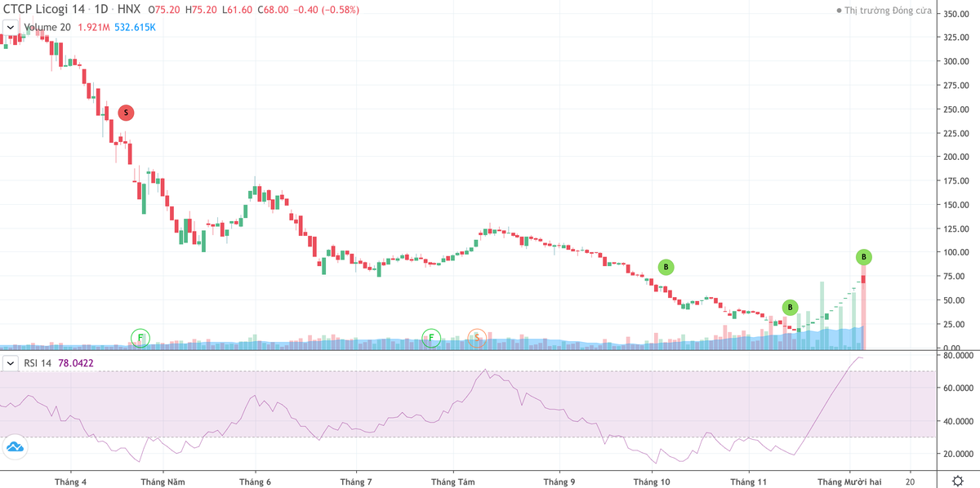Click the green B marker above October candles
This screenshot has width=980, height=488.
point(666,267)
